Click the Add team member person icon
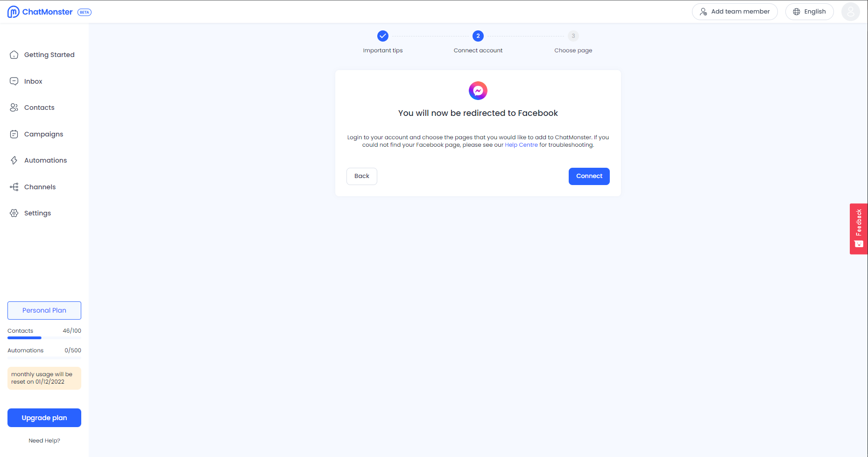Viewport: 868px width, 457px height. coord(703,12)
